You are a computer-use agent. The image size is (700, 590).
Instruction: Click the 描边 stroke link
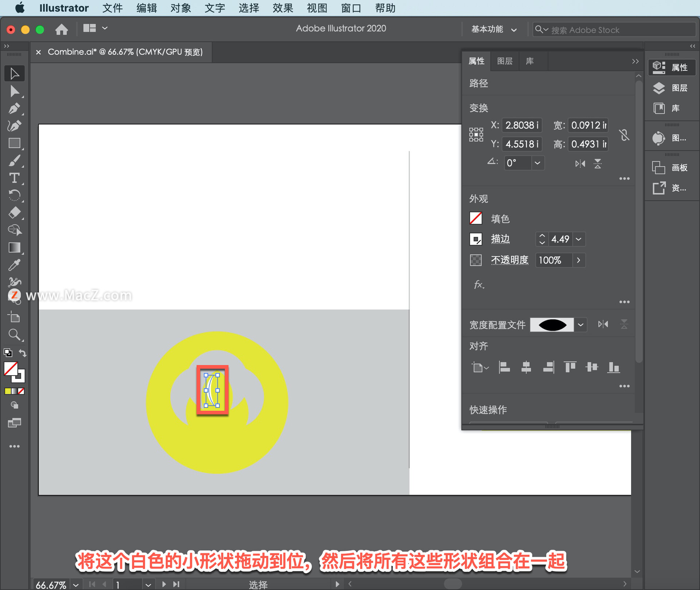(x=500, y=239)
